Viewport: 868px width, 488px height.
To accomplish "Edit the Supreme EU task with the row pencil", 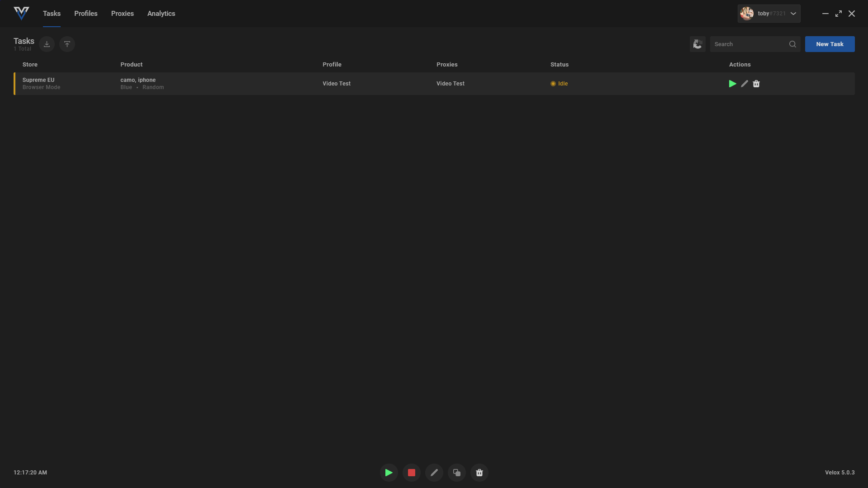I will point(744,84).
